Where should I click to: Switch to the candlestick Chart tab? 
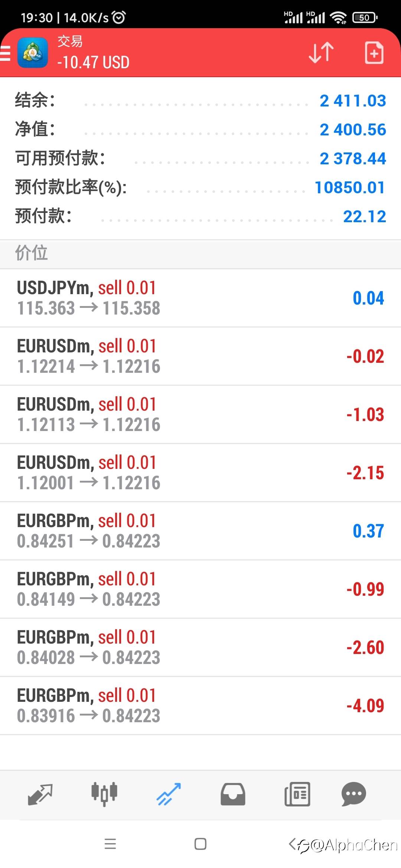click(104, 794)
